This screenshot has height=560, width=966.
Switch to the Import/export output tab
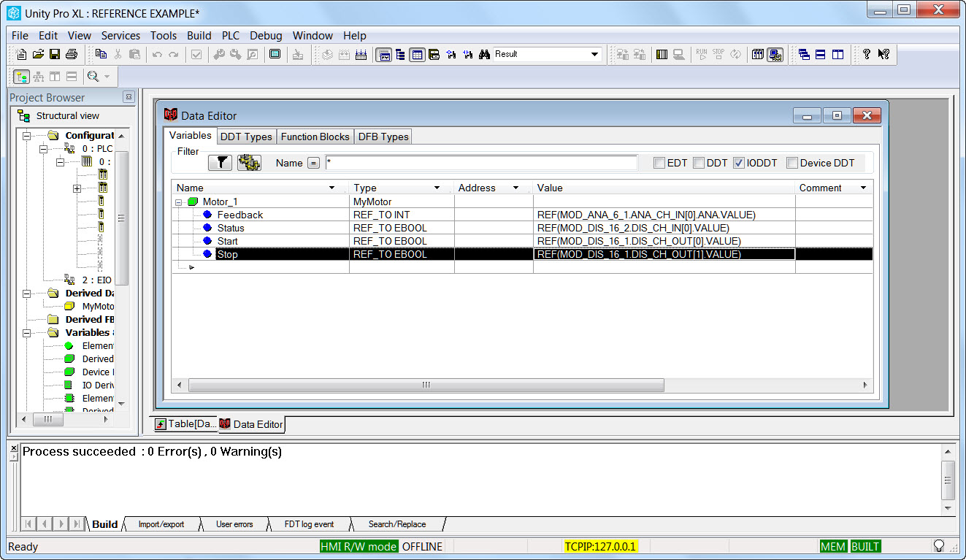point(161,524)
